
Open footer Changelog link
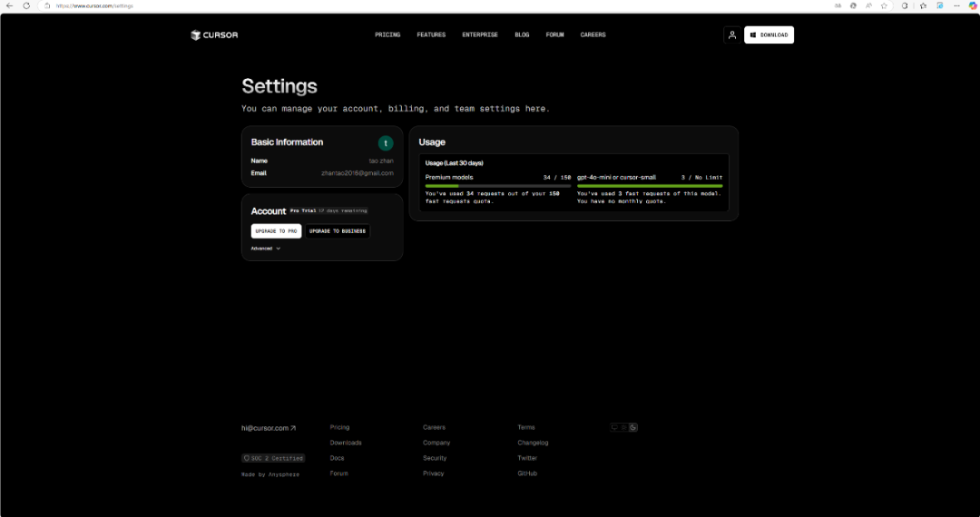point(534,443)
